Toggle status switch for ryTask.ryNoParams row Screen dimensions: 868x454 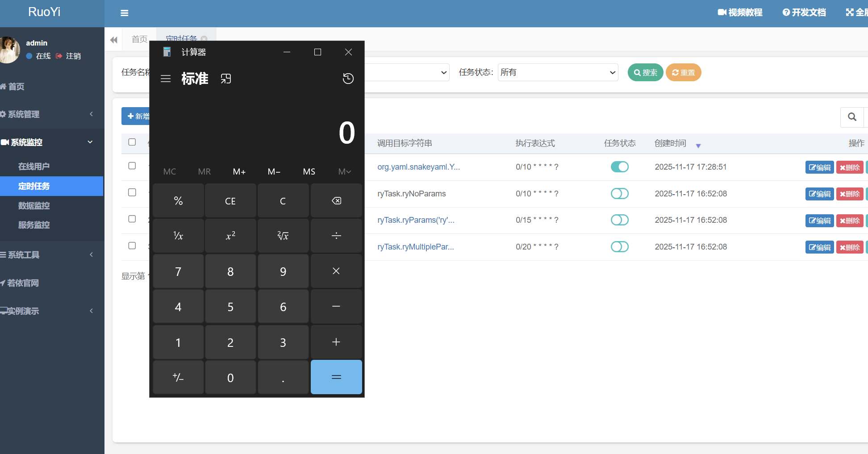pos(620,194)
